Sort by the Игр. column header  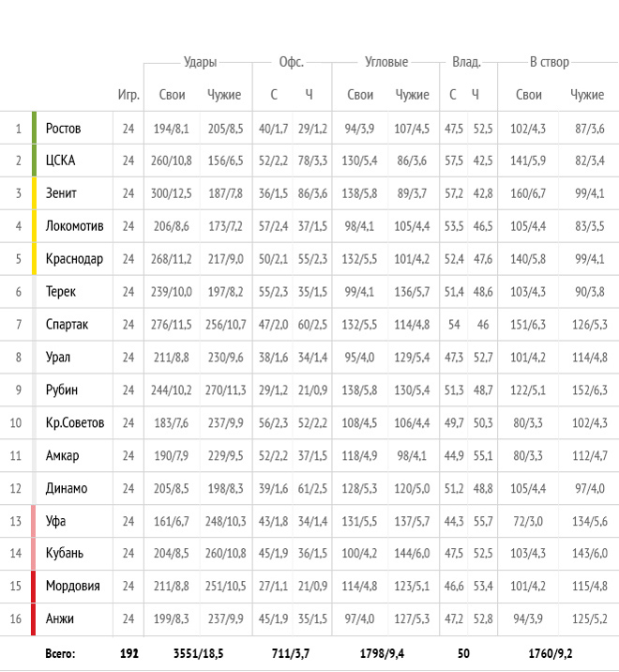tap(128, 95)
